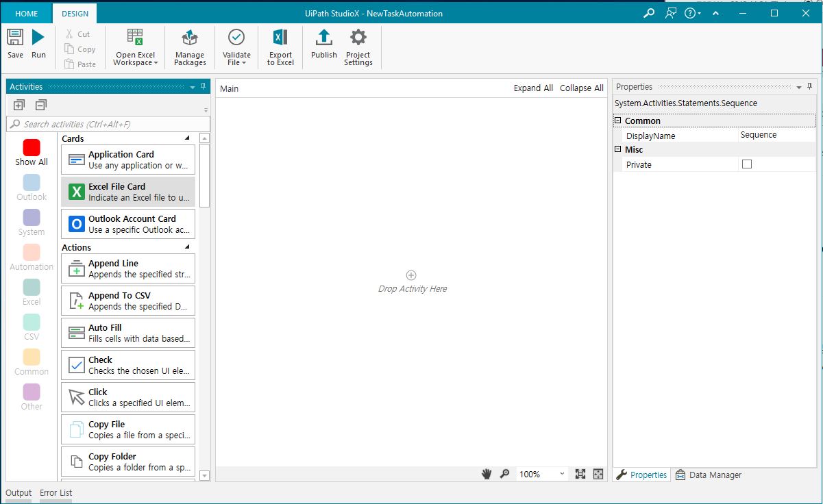Select Copy File activity
Image resolution: width=823 pixels, height=504 pixels.
[x=128, y=429]
